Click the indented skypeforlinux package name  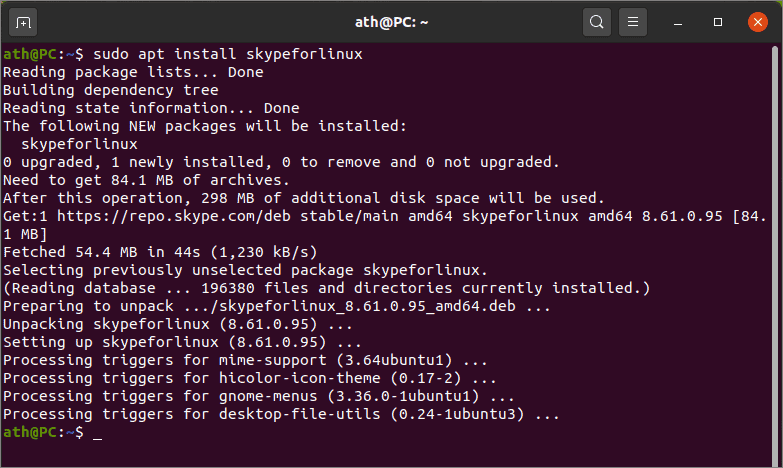[79, 144]
